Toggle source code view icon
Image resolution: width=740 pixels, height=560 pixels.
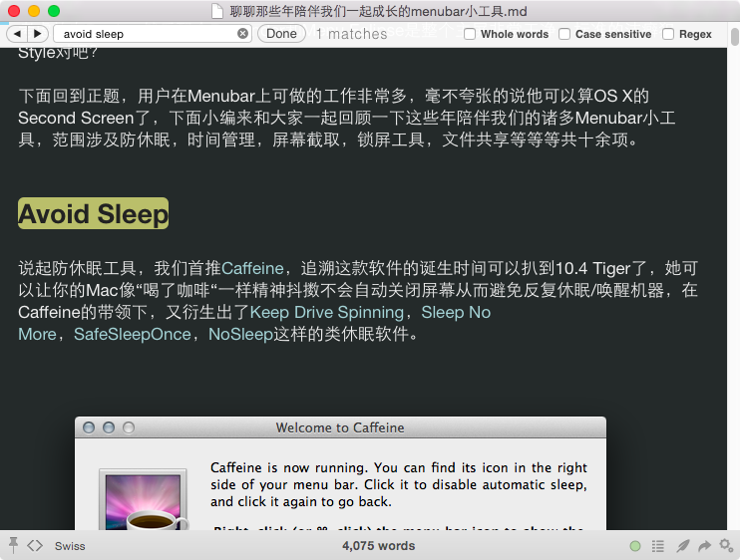(x=35, y=545)
